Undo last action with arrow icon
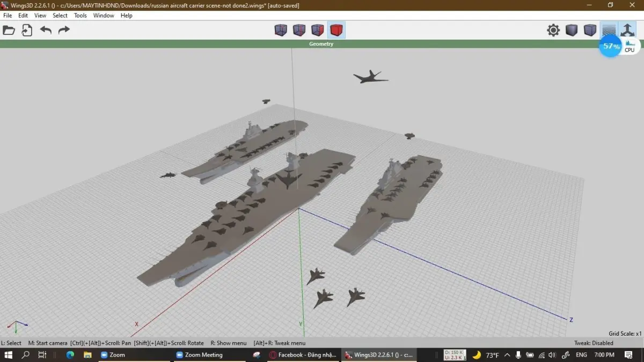Screen dimensions: 644x362 (x=46, y=30)
